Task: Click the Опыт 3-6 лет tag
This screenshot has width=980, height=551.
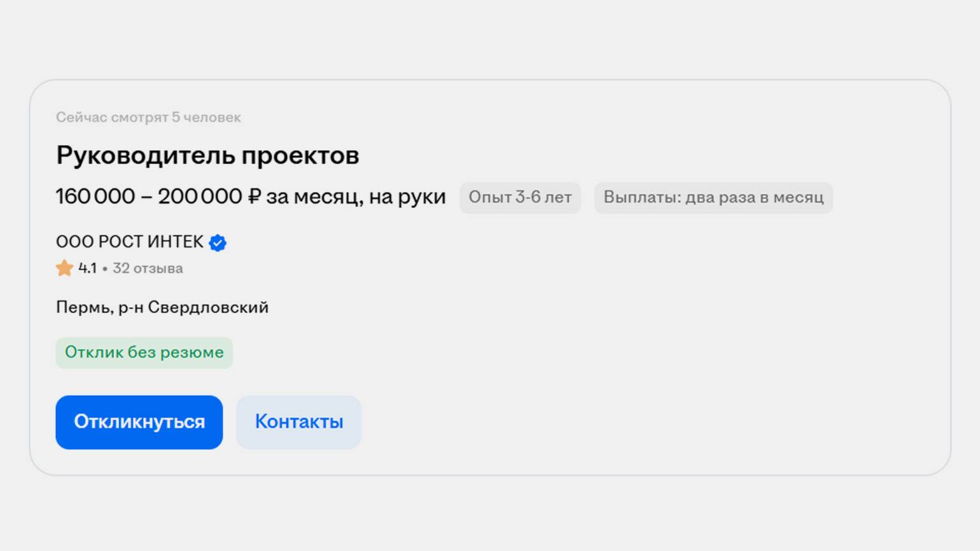Action: pos(520,197)
